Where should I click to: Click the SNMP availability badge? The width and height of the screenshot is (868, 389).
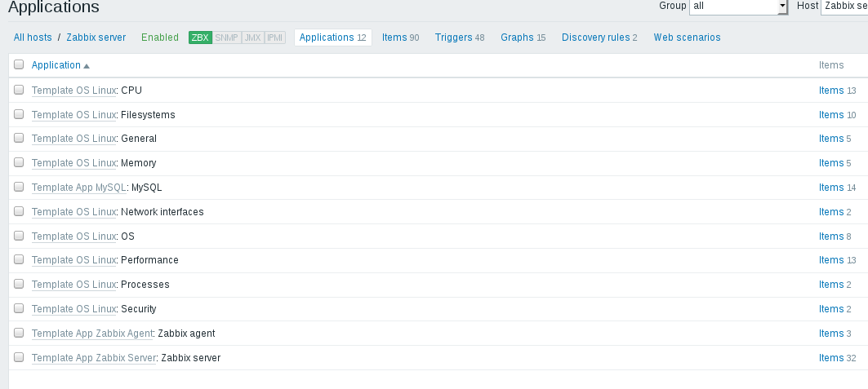pos(226,38)
